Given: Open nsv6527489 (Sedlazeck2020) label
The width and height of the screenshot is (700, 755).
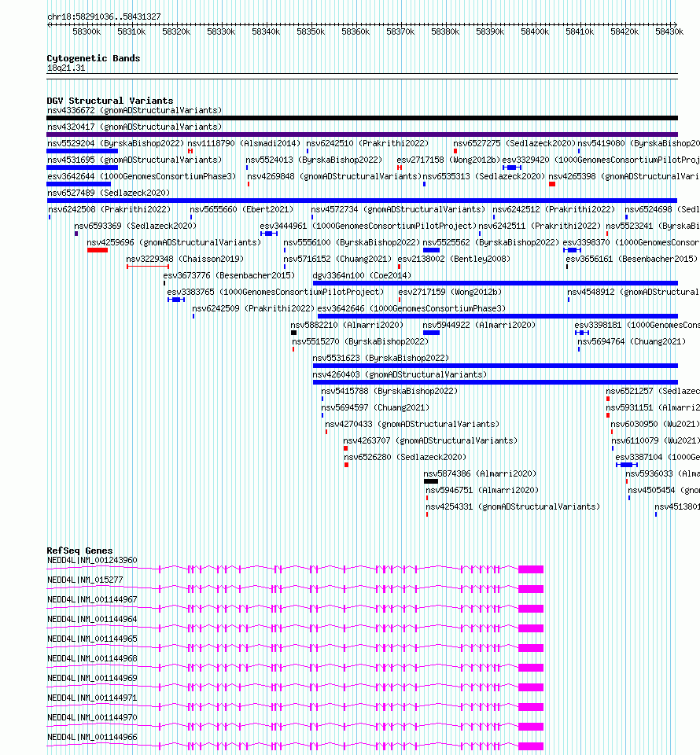Looking at the screenshot, I should pyautogui.click(x=109, y=193).
